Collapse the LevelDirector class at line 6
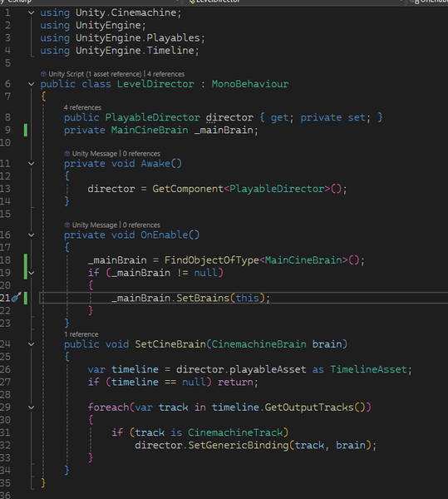The width and height of the screenshot is (448, 499). click(31, 84)
